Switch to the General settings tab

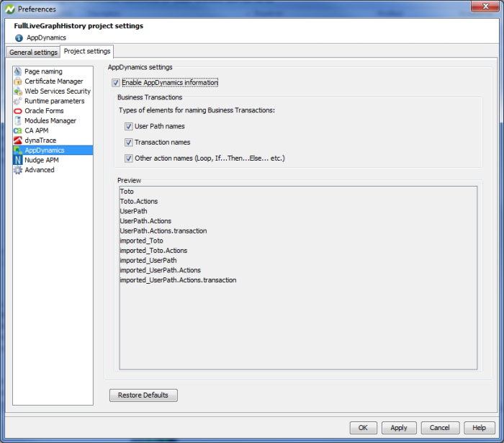point(33,53)
